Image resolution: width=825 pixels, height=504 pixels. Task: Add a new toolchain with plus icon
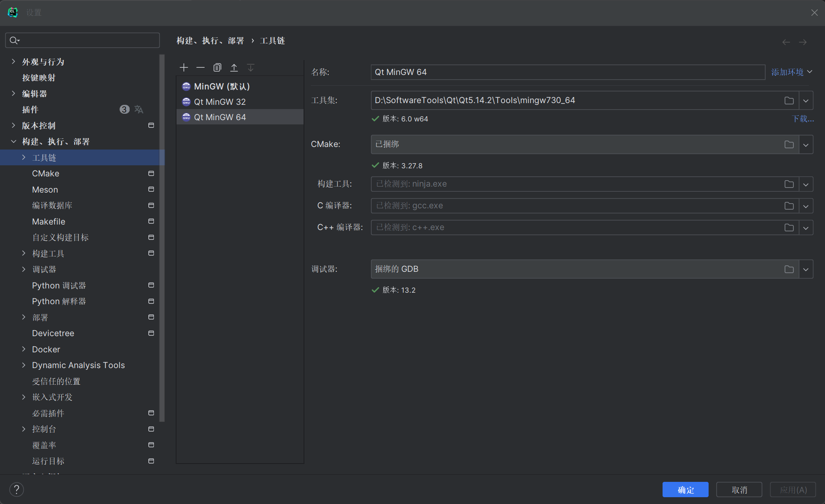point(184,67)
